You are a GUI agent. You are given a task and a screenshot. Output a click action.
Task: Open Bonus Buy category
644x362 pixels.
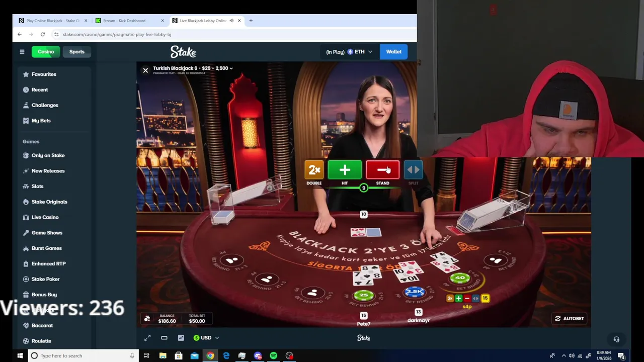coord(44,295)
